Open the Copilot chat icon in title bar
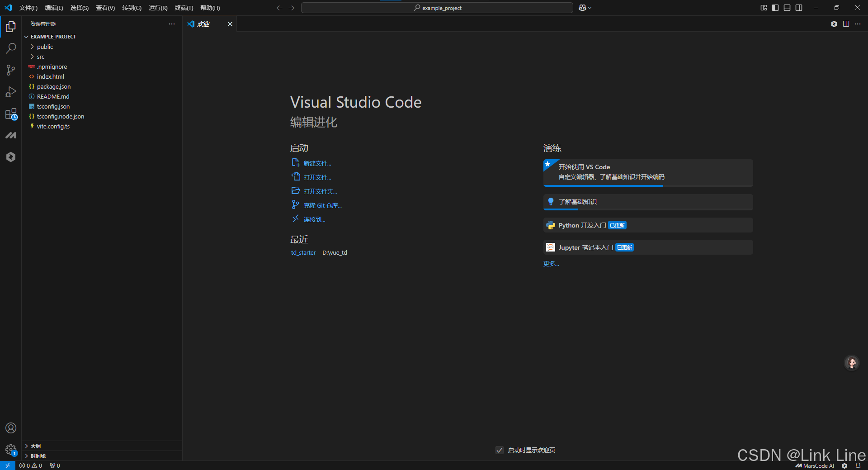This screenshot has width=868, height=470. tap(582, 8)
